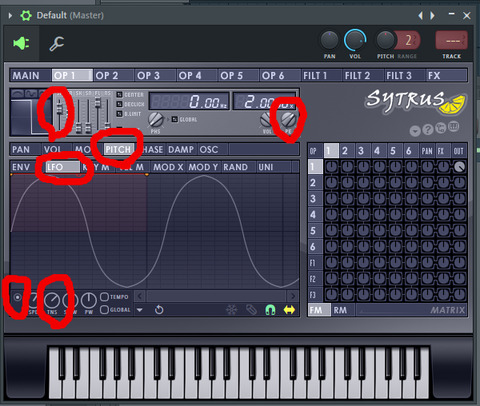This screenshot has width=480, height=406.
Task: Switch to the MAIN tab
Action: coord(30,75)
